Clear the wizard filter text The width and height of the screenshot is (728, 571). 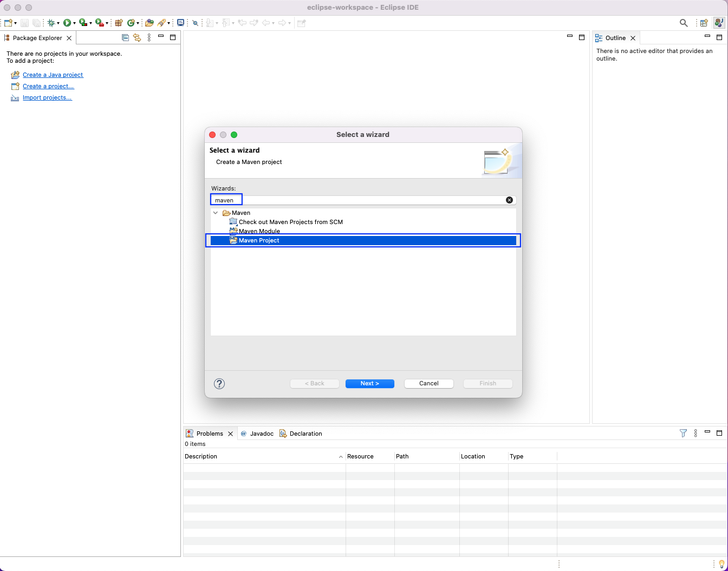[x=509, y=200]
